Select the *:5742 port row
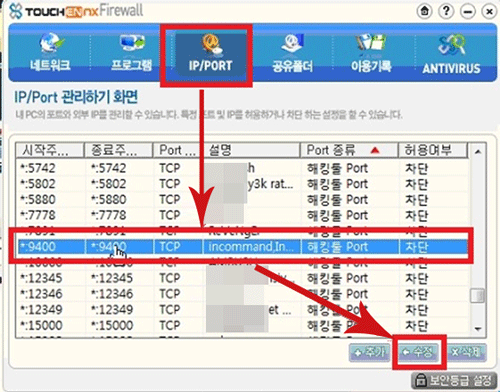The width and height of the screenshot is (500, 392). [243, 168]
